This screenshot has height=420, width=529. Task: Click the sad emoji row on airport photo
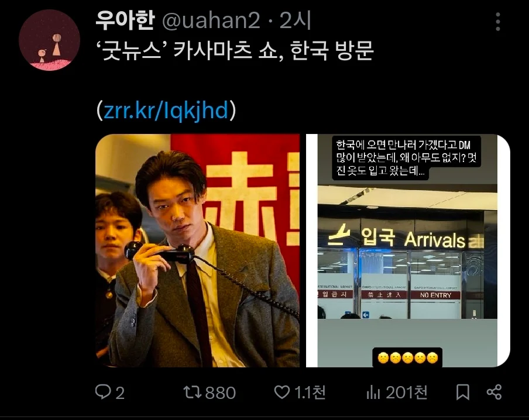407,357
